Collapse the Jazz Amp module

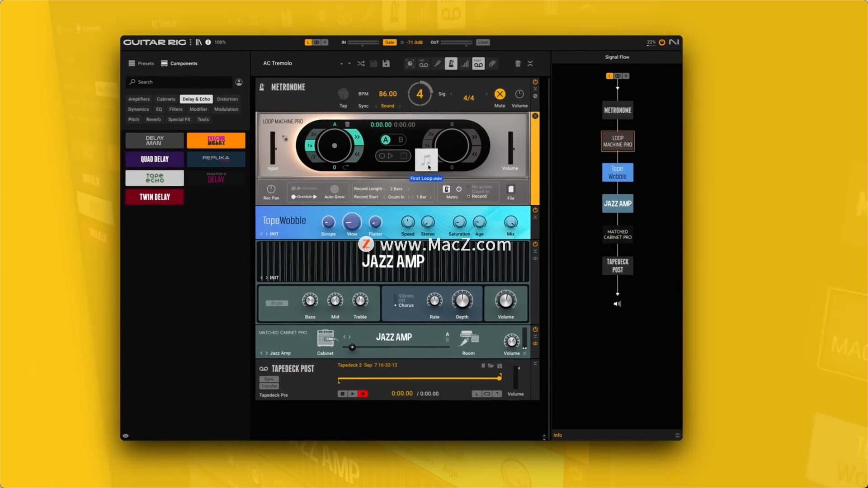[535, 251]
